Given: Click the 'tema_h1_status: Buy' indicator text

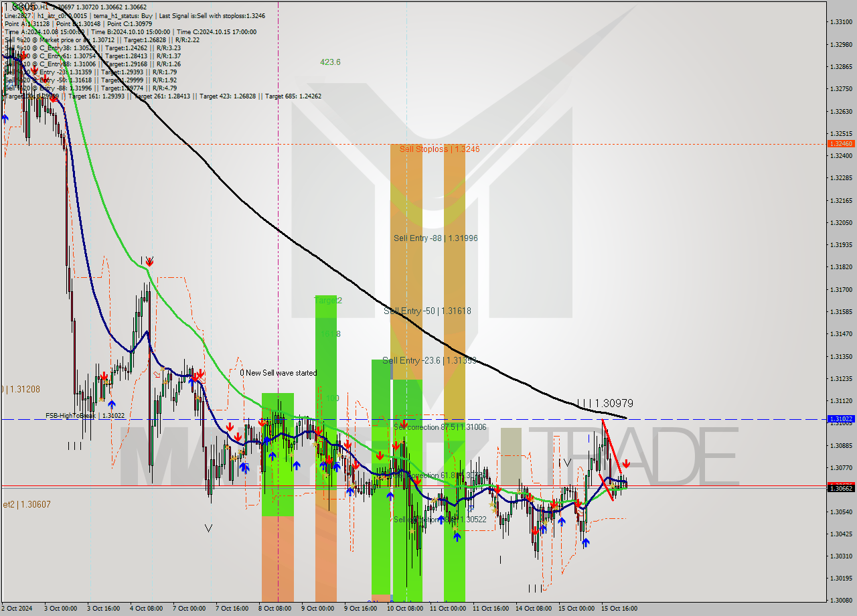Looking at the screenshot, I should (125, 15).
